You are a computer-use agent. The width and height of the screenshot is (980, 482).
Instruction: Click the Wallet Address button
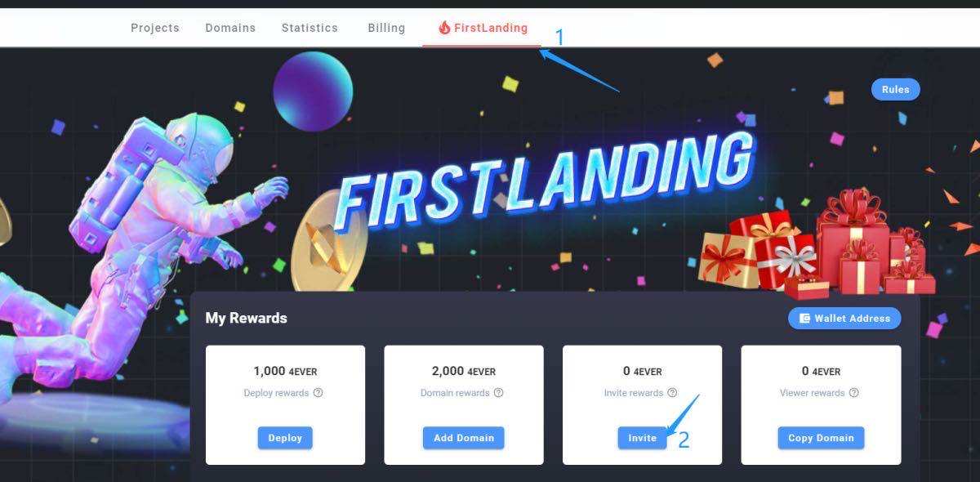844,319
